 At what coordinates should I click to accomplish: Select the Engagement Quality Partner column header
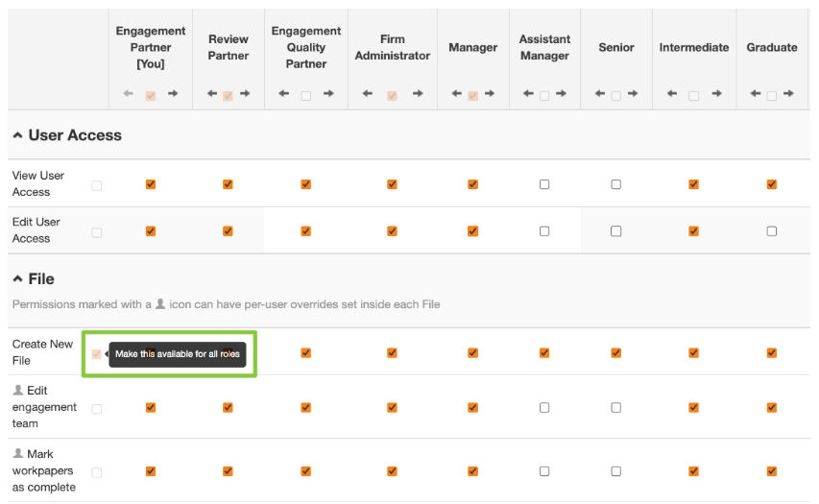[305, 47]
